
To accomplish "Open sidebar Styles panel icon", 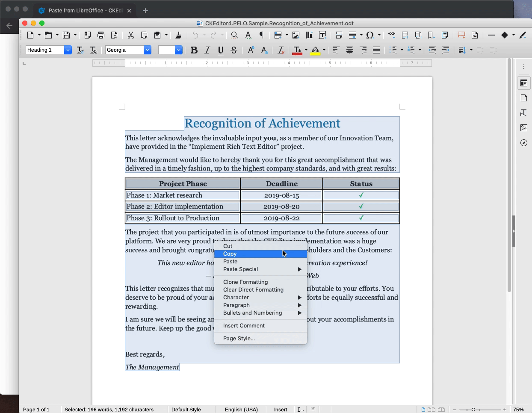I will pos(524,113).
